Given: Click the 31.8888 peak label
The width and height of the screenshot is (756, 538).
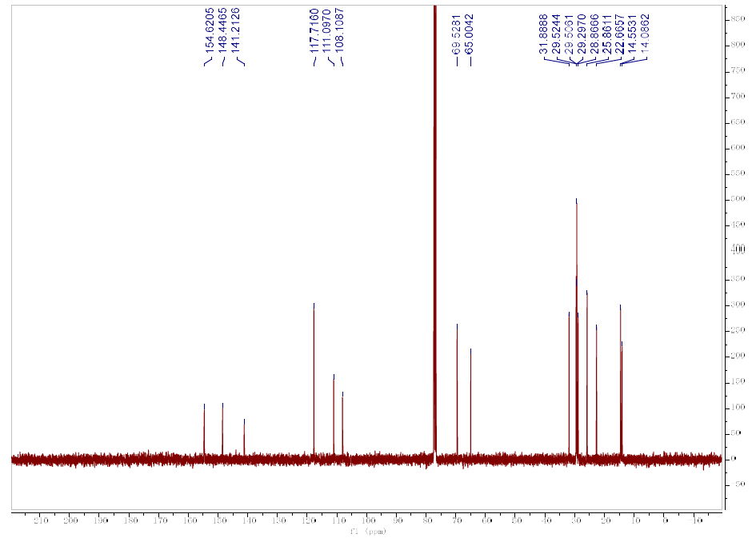Looking at the screenshot, I should [x=543, y=34].
